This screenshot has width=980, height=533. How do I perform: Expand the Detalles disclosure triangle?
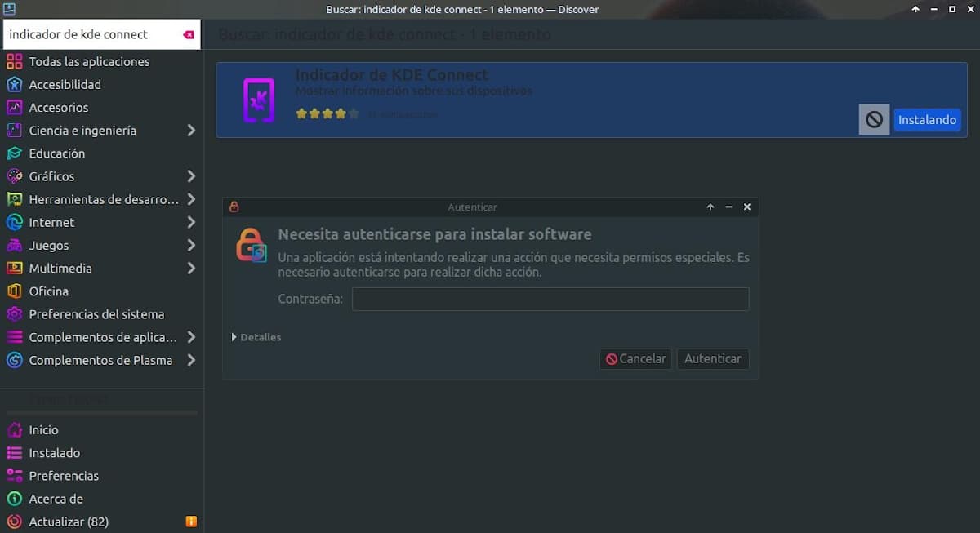[x=234, y=337]
